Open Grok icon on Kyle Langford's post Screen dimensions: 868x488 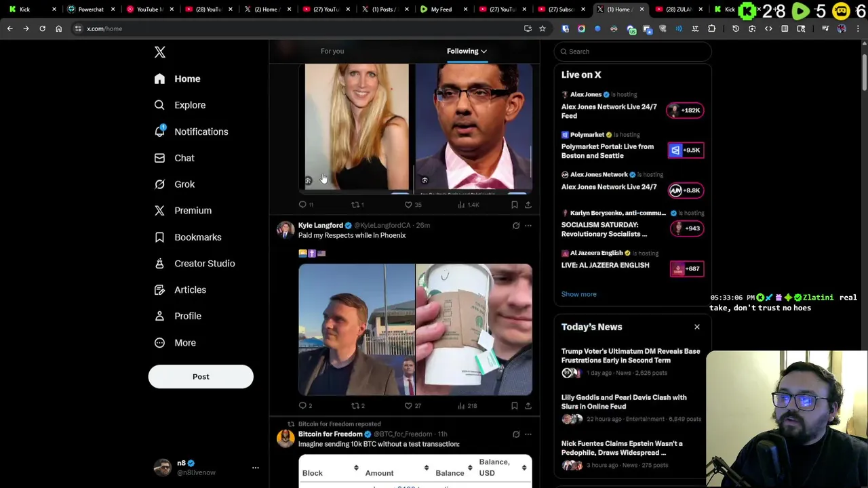pyautogui.click(x=516, y=226)
